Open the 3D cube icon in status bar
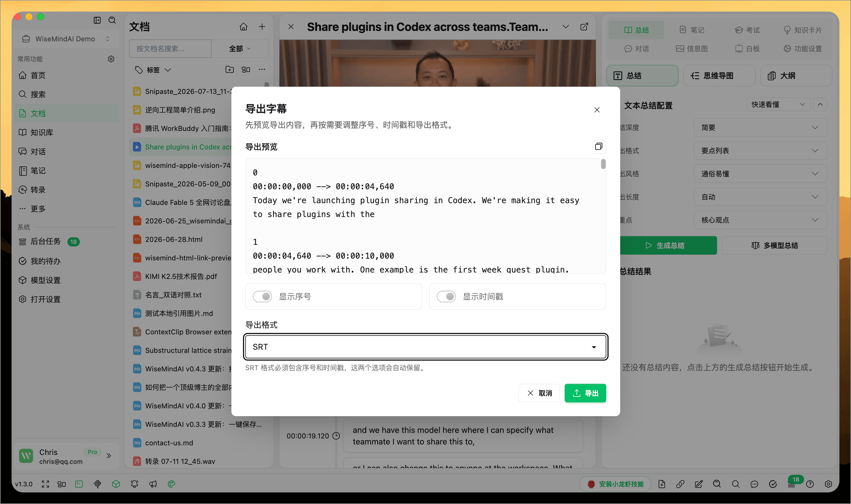The height and width of the screenshot is (504, 851). coord(116,484)
